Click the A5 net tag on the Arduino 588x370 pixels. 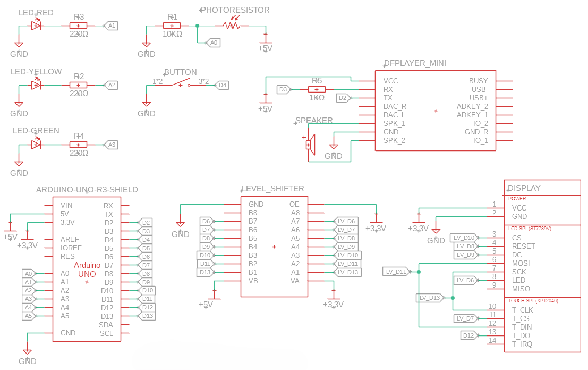point(29,316)
